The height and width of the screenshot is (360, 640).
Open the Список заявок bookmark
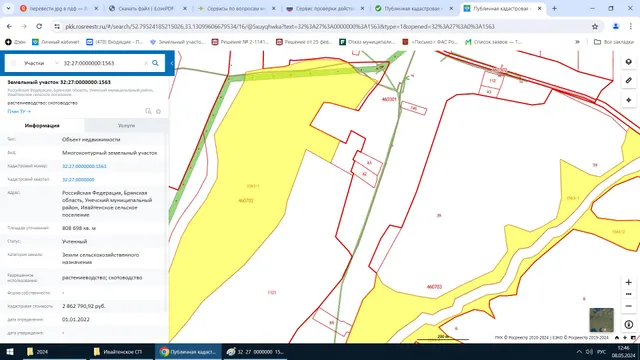click(493, 42)
